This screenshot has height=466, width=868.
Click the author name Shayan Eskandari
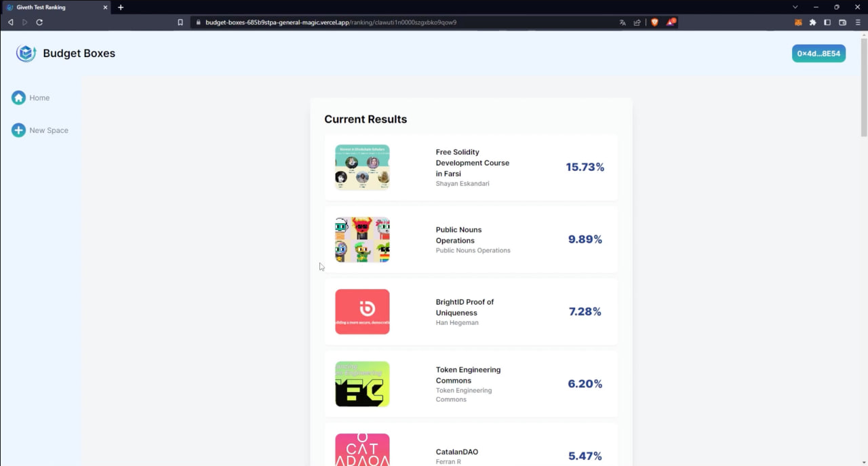[x=462, y=184]
